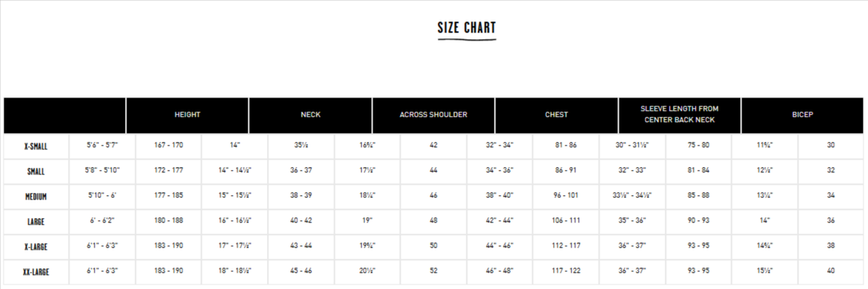
Task: Click the 33½" - 34½" sleeve cell
Action: click(x=632, y=195)
